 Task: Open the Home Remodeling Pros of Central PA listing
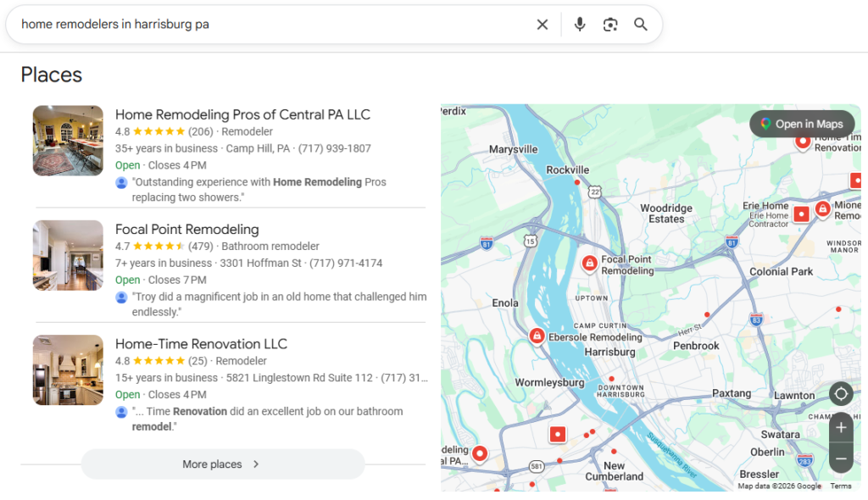point(243,114)
